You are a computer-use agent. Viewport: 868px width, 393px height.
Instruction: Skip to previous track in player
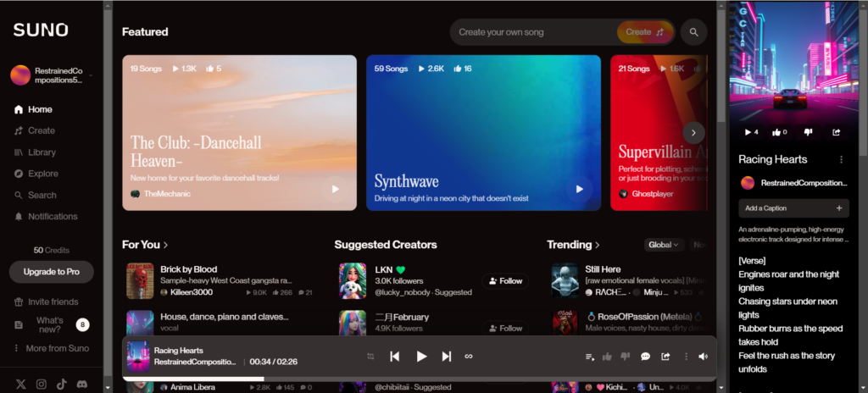click(x=395, y=357)
